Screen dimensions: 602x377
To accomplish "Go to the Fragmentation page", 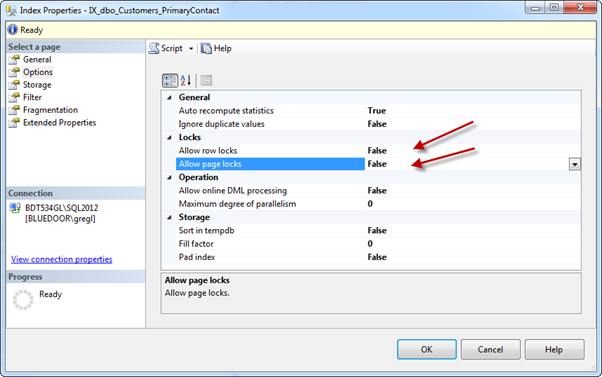I will pos(50,110).
